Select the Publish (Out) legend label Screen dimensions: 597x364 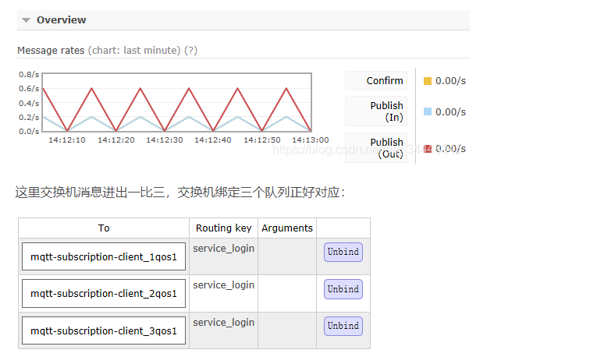coord(386,148)
